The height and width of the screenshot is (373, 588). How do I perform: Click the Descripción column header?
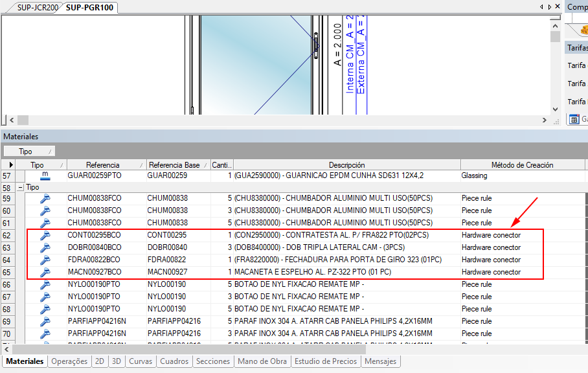(346, 165)
